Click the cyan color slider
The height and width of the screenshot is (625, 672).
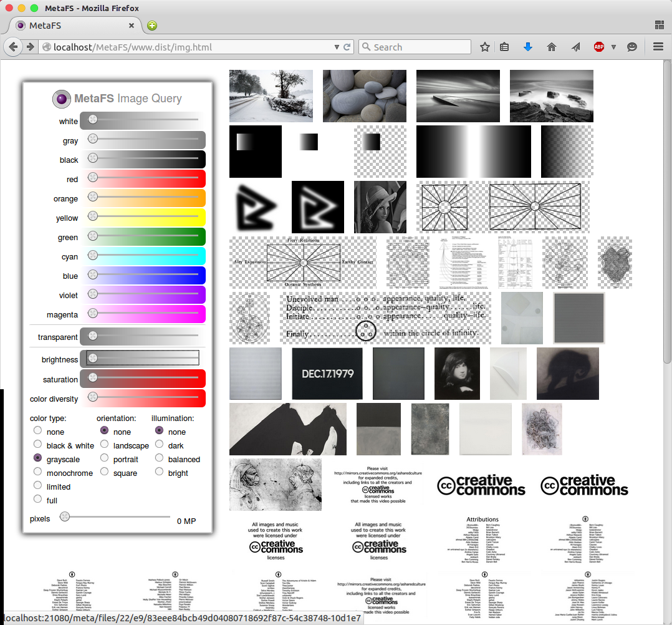(x=143, y=255)
